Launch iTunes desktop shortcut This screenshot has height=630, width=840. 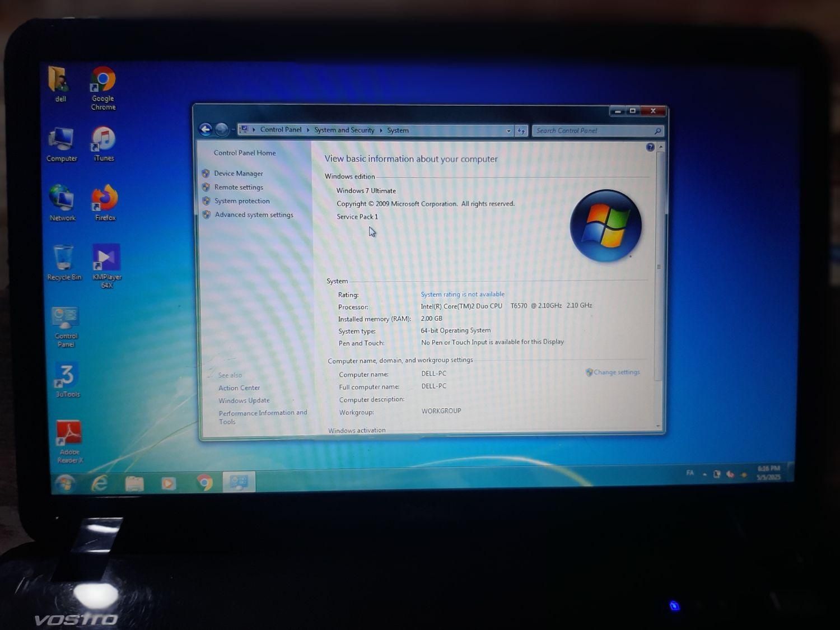click(x=104, y=144)
